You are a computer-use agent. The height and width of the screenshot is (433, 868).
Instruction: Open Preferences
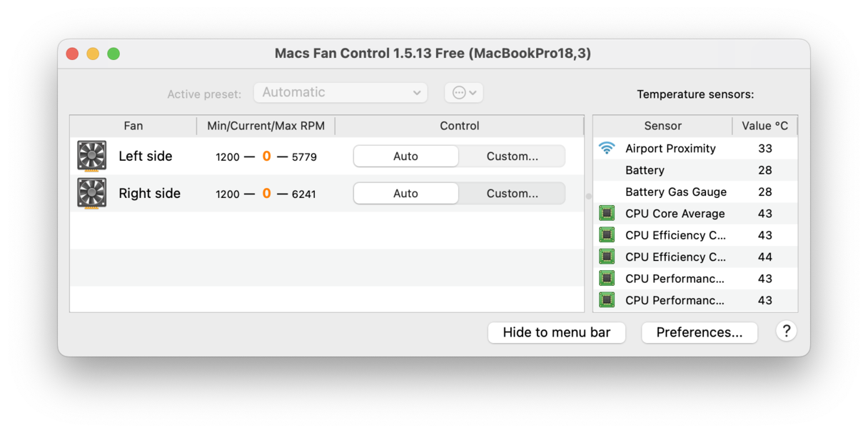coord(699,332)
